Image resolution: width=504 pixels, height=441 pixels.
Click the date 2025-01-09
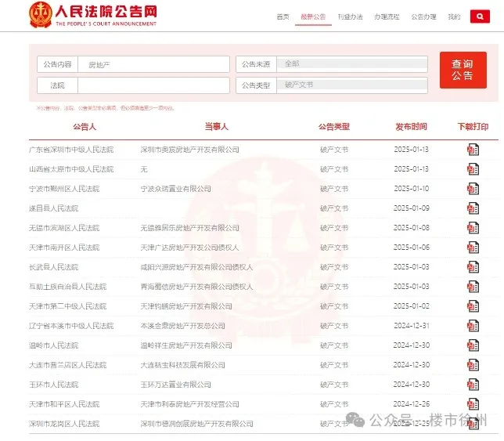click(x=412, y=208)
